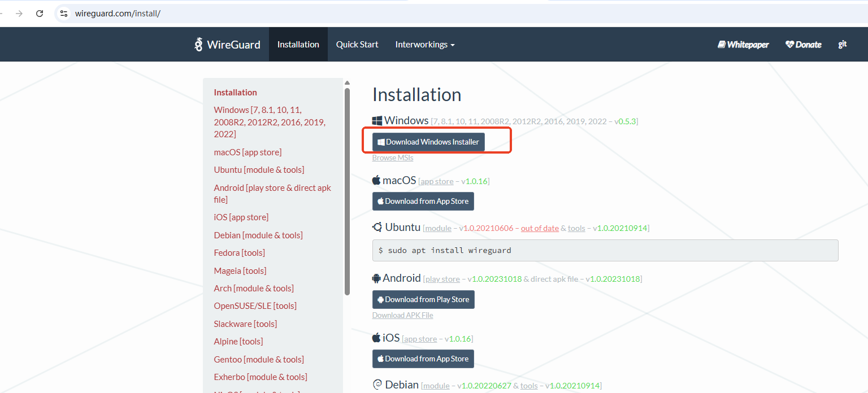Select sidebar Installation heading link
Viewport: 868px width, 393px height.
[236, 93]
